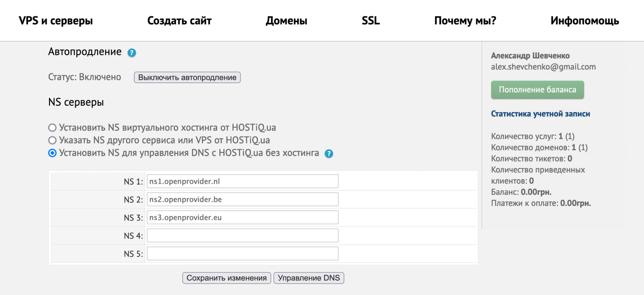Open the Автопродление help tooltip icon
This screenshot has height=295, width=644.
(x=132, y=53)
